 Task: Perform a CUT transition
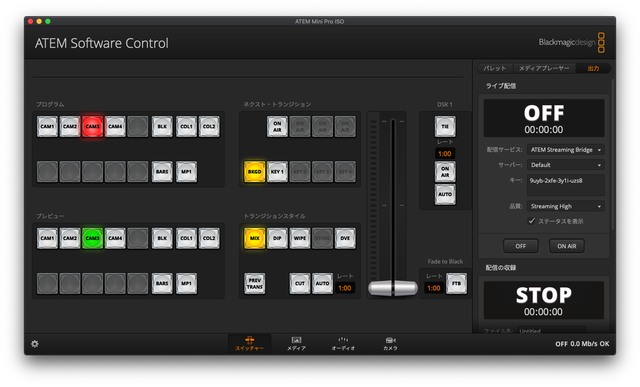coord(300,283)
